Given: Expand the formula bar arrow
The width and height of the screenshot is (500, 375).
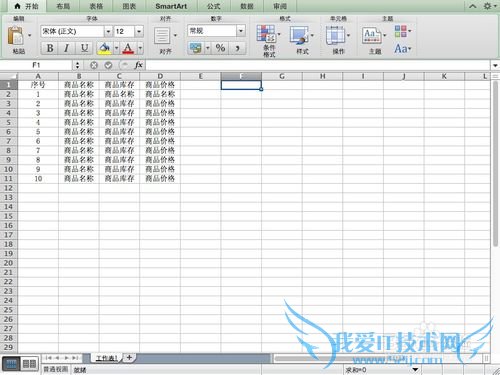Looking at the screenshot, I should click(x=495, y=65).
